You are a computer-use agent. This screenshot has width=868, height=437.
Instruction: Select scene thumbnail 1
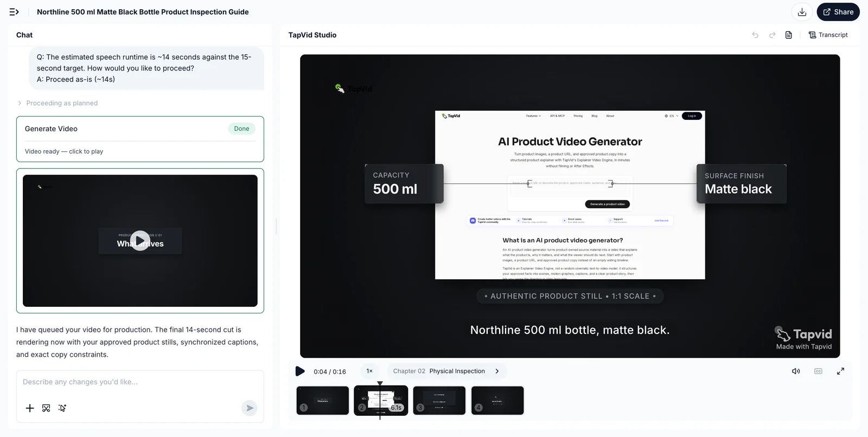click(323, 401)
